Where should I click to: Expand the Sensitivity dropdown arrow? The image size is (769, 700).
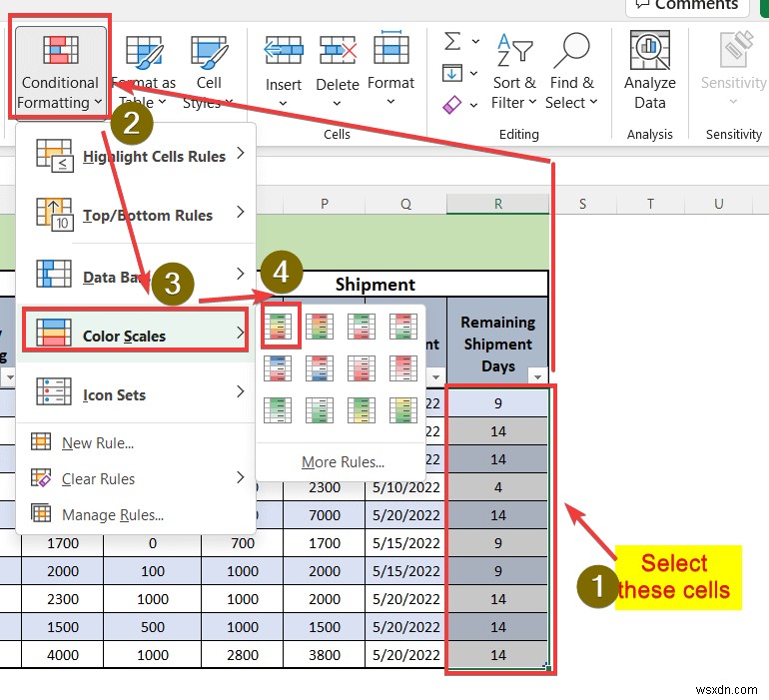pos(733,101)
